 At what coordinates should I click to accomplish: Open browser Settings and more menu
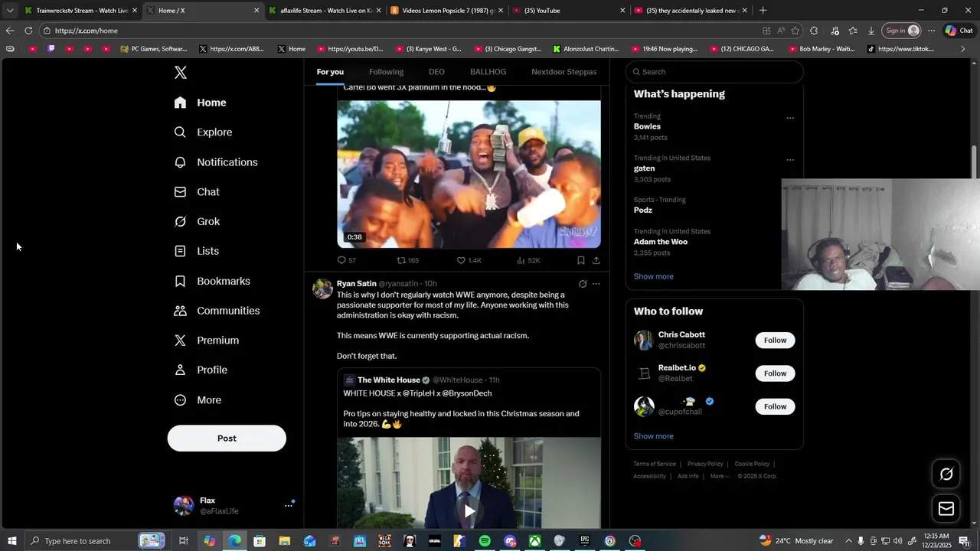(x=931, y=31)
